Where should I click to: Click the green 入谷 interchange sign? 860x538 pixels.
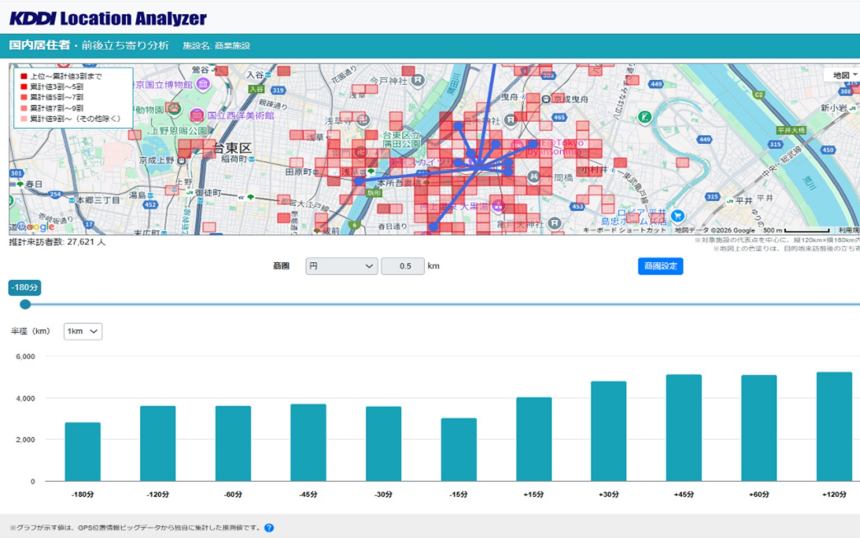click(256, 89)
